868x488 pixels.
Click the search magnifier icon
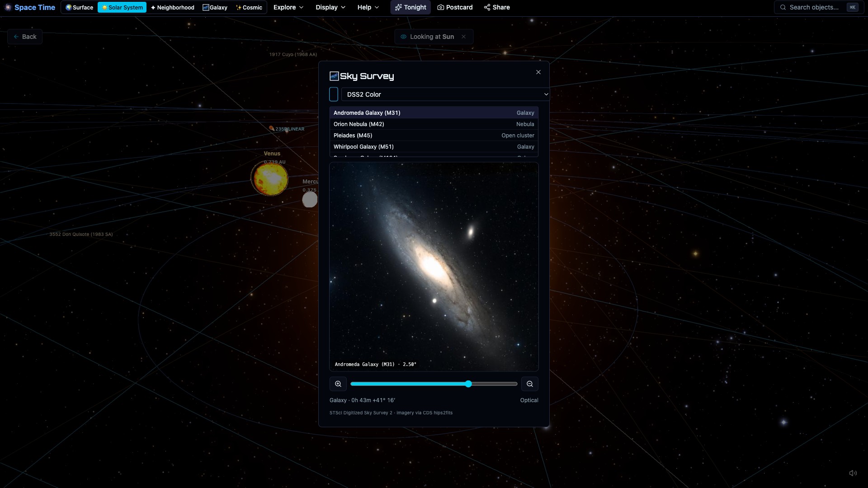(783, 7)
